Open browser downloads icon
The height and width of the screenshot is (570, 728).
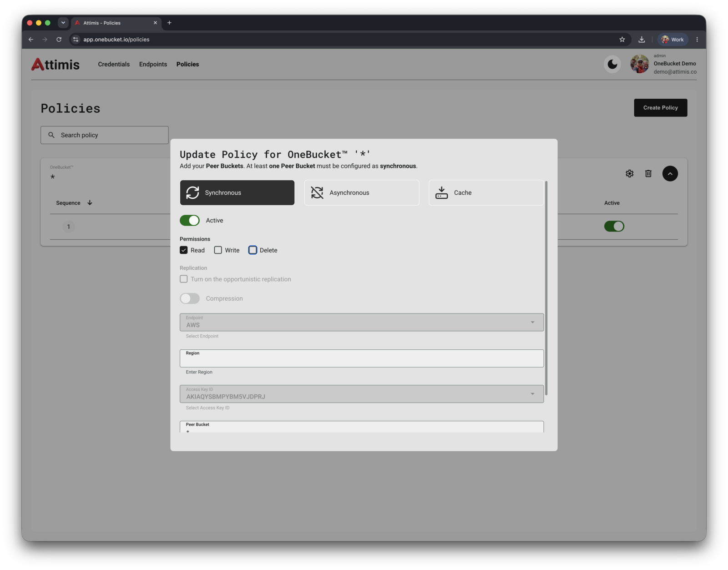point(642,40)
